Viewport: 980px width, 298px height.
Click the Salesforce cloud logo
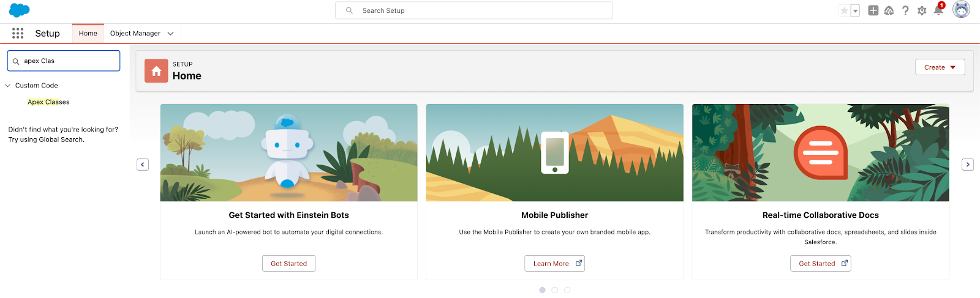pos(20,10)
